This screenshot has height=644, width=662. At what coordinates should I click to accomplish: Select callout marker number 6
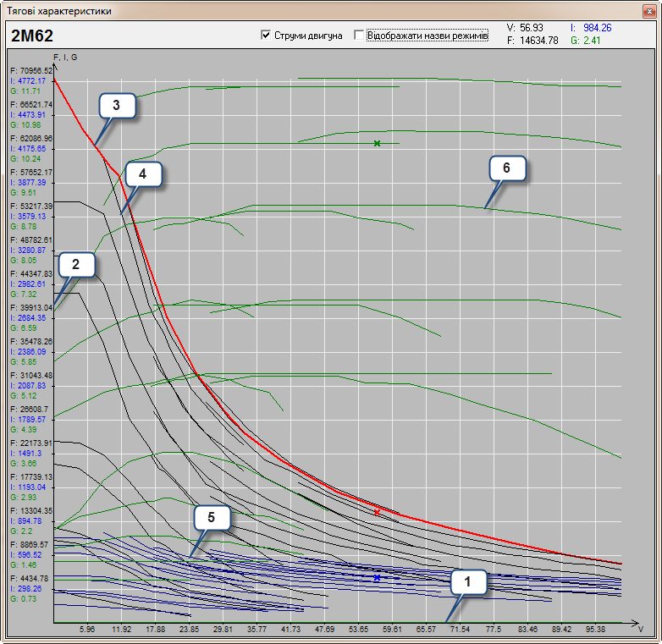point(506,168)
